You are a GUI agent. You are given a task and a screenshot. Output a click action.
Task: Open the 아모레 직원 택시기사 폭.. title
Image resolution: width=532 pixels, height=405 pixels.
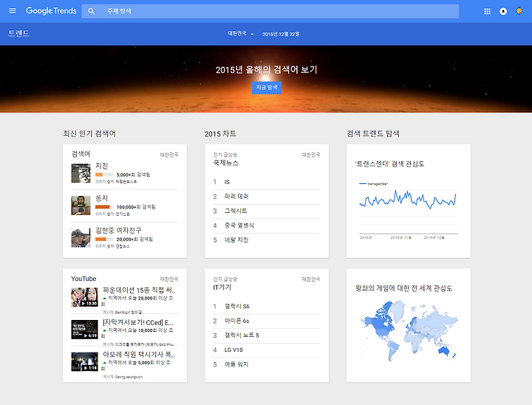(x=139, y=355)
